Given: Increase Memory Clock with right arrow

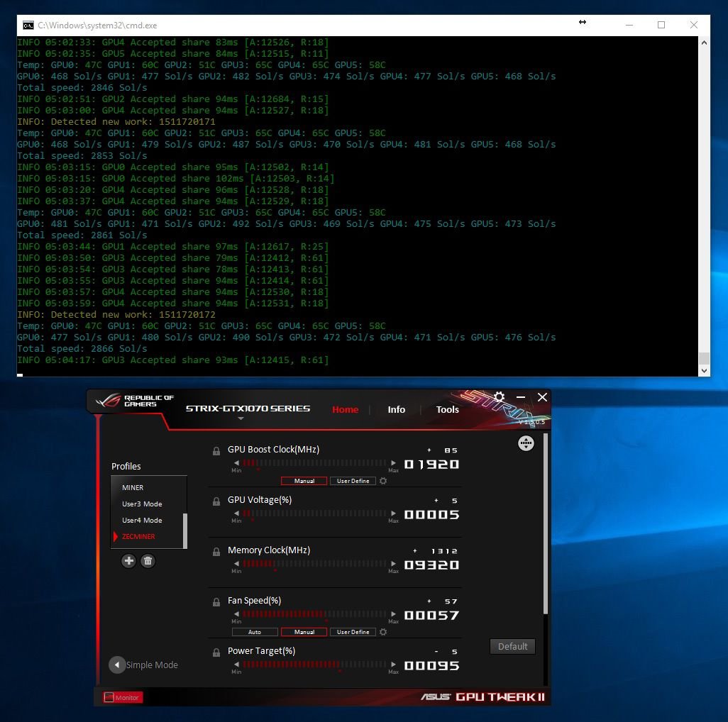Looking at the screenshot, I should [393, 563].
